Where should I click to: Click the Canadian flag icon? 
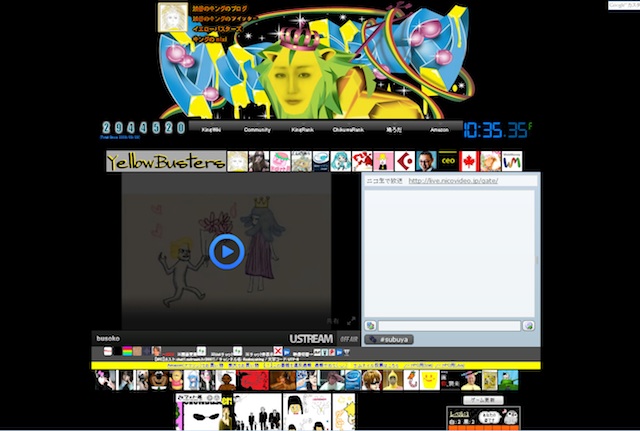[x=468, y=162]
